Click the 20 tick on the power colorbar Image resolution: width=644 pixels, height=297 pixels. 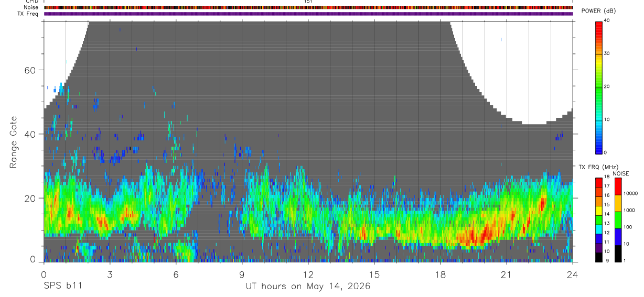[x=607, y=86]
